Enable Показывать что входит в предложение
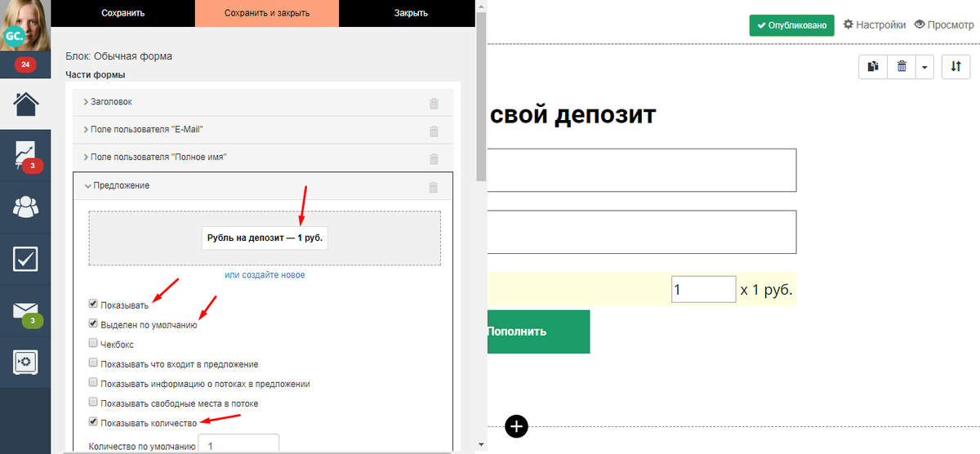Viewport: 980px width, 454px height. [x=93, y=363]
